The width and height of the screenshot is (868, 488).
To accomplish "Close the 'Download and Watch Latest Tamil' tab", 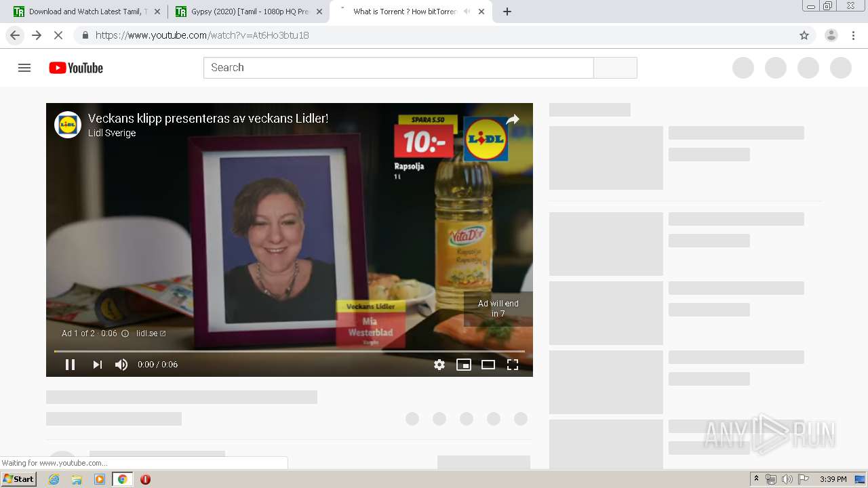I will click(158, 12).
